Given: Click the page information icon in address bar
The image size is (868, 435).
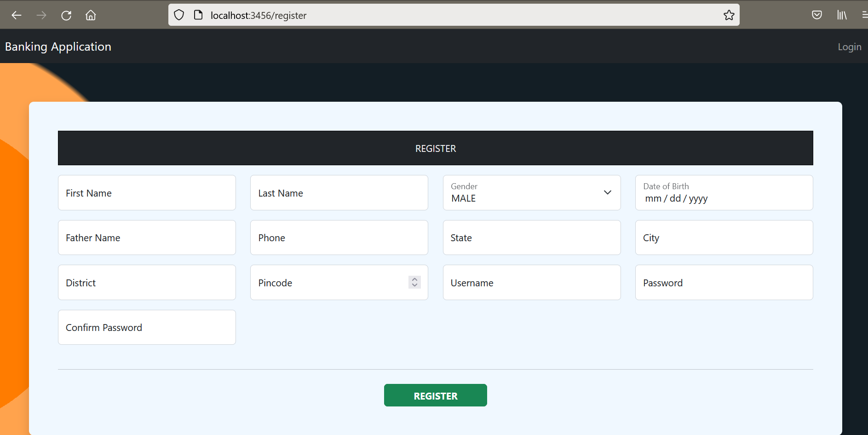Looking at the screenshot, I should click(198, 15).
